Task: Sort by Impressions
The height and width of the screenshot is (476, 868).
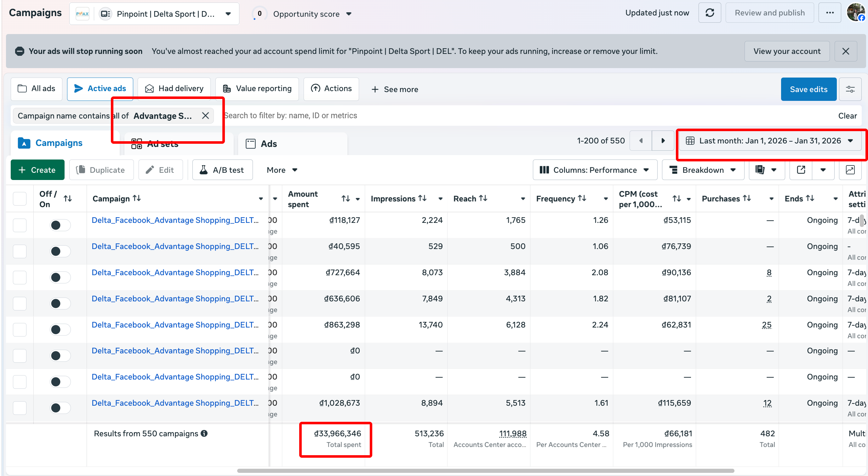Action: tap(423, 198)
